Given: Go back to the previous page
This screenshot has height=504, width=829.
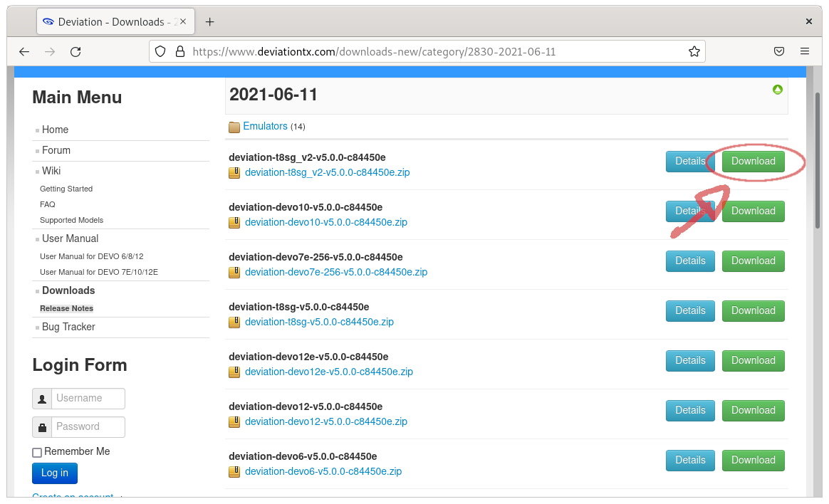Looking at the screenshot, I should click(24, 52).
